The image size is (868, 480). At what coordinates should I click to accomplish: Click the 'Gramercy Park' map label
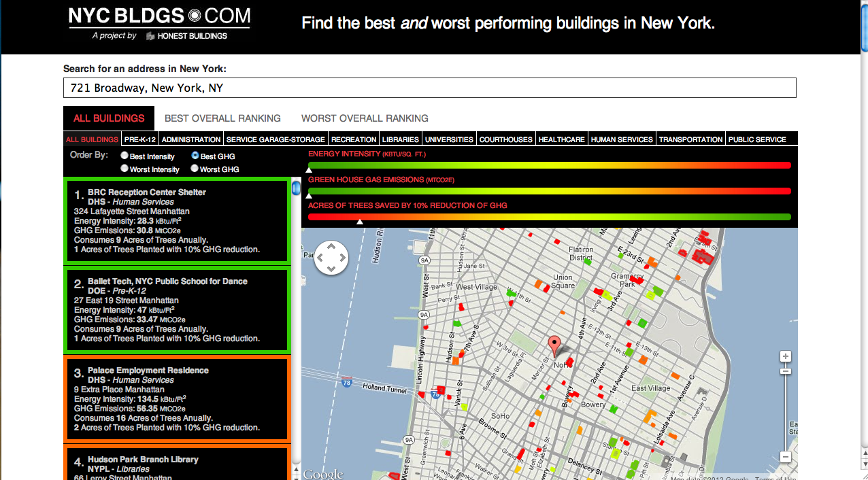pyautogui.click(x=627, y=280)
